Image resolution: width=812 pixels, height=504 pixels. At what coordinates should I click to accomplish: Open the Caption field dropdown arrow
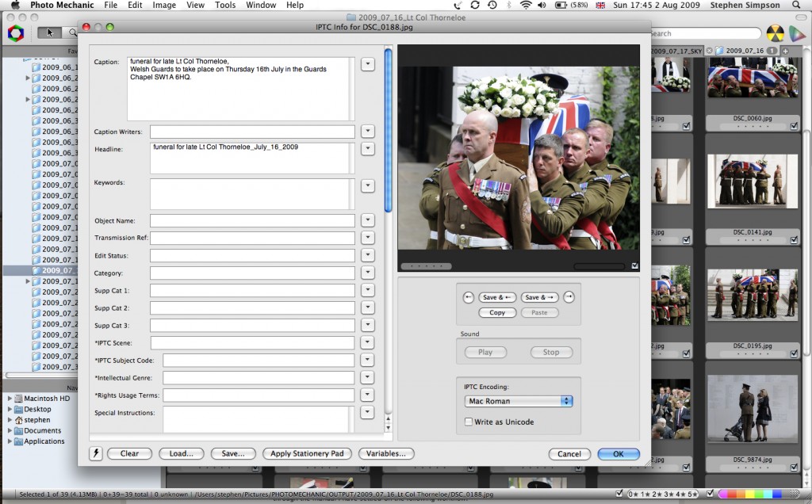click(x=368, y=64)
